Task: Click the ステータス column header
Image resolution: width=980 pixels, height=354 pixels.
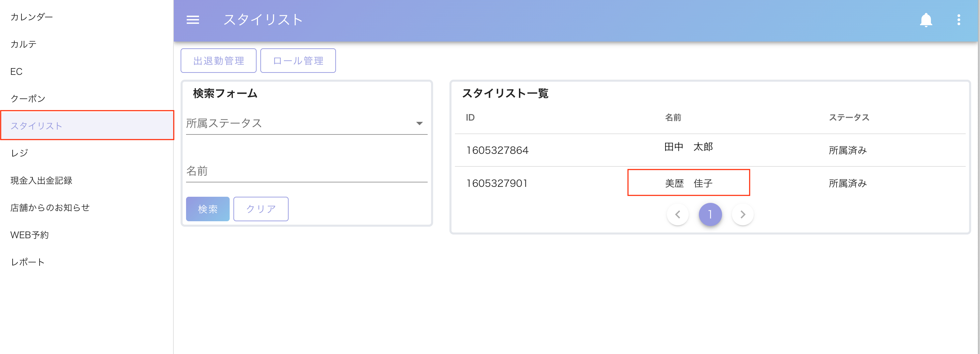Action: (849, 118)
